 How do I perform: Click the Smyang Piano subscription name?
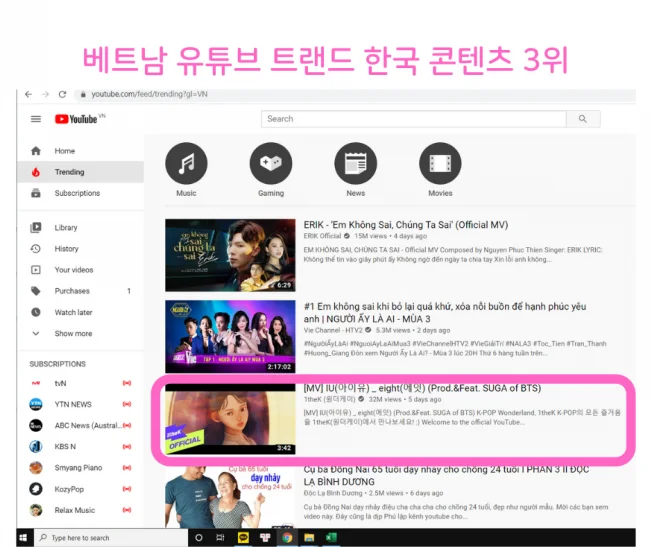[x=78, y=468]
